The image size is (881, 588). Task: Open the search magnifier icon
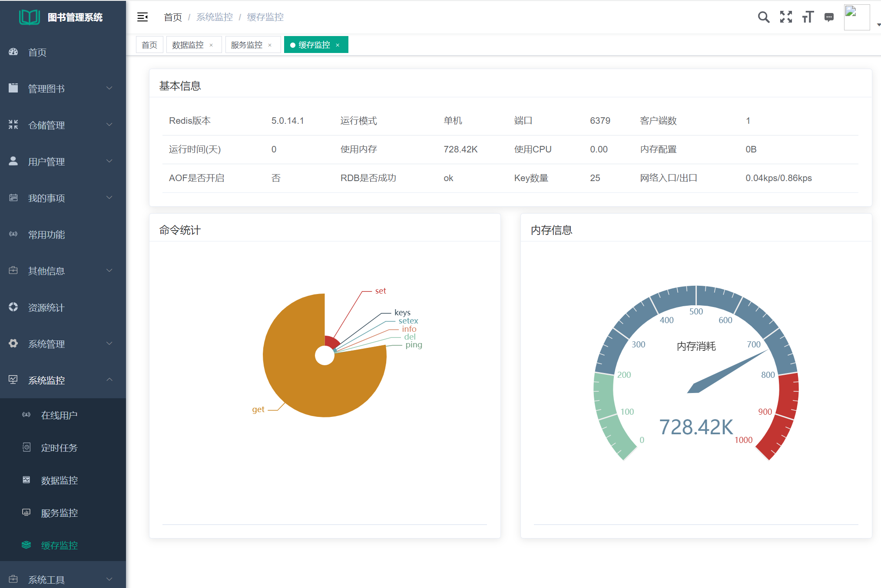tap(763, 17)
